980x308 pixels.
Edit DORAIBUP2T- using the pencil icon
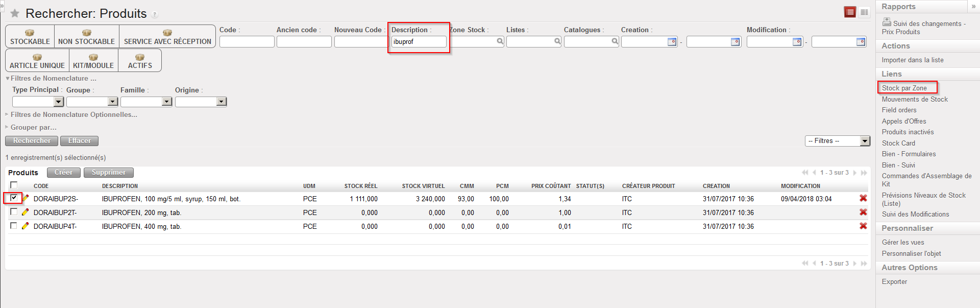click(25, 212)
